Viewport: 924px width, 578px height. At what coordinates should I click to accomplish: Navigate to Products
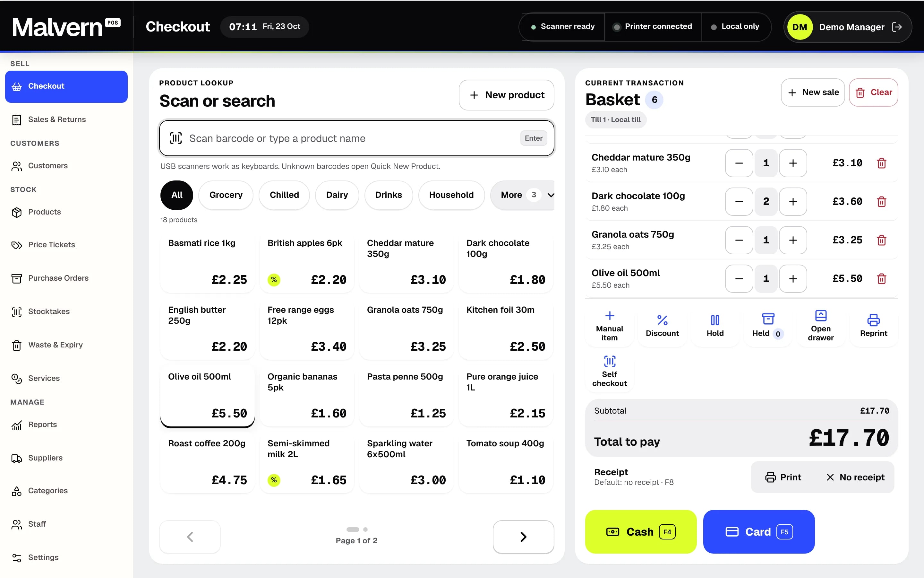pyautogui.click(x=66, y=212)
